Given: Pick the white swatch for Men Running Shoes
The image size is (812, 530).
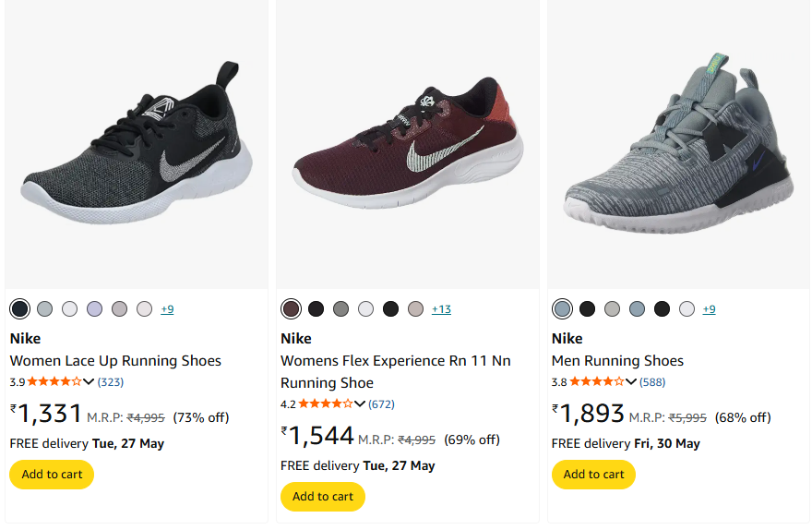Looking at the screenshot, I should point(687,309).
